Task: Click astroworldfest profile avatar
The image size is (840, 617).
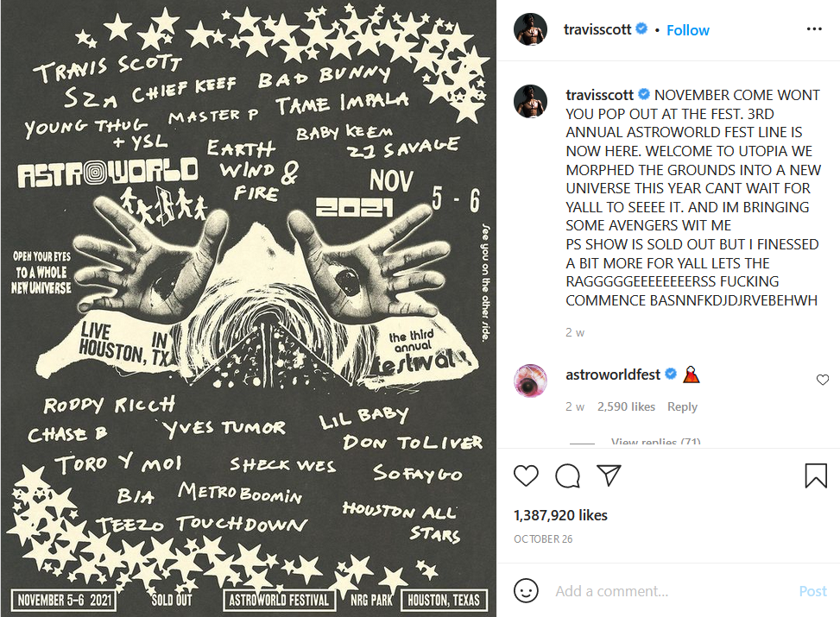Action: coord(530,381)
